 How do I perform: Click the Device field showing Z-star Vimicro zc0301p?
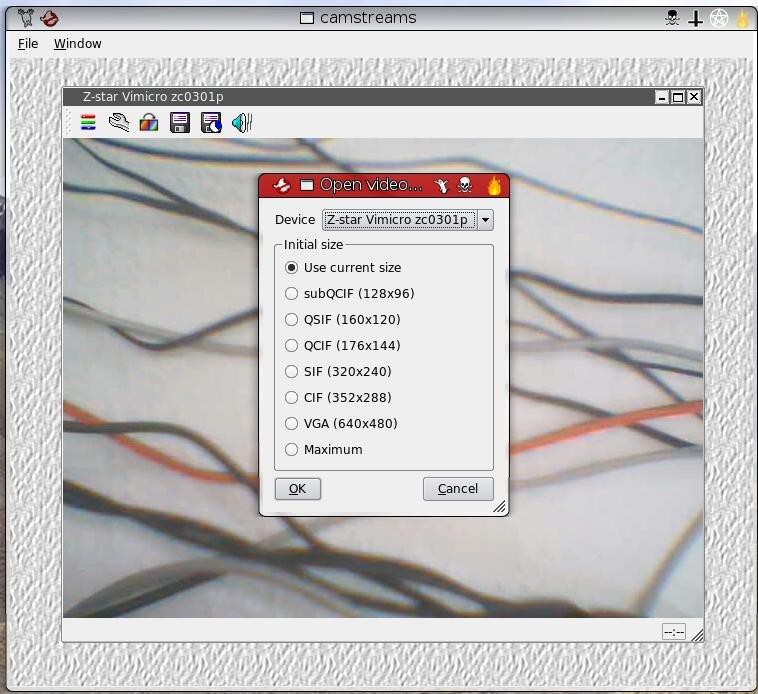click(x=400, y=220)
